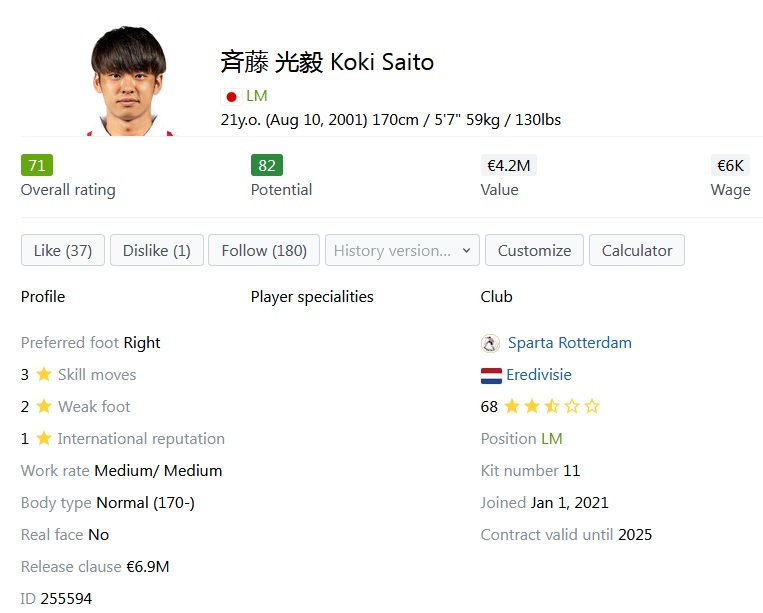Open the Sparta Rotterdam club link
This screenshot has height=613, width=763.
(570, 343)
